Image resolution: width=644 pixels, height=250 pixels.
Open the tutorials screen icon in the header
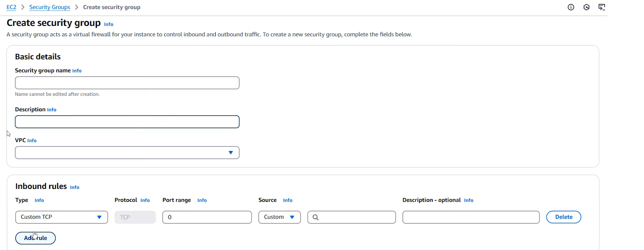pyautogui.click(x=602, y=7)
